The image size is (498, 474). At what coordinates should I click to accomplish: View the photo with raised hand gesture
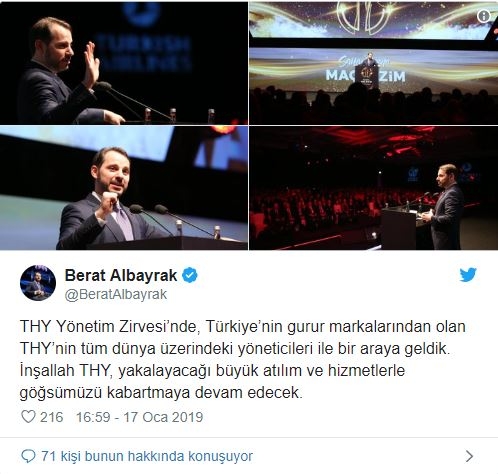[x=124, y=62]
